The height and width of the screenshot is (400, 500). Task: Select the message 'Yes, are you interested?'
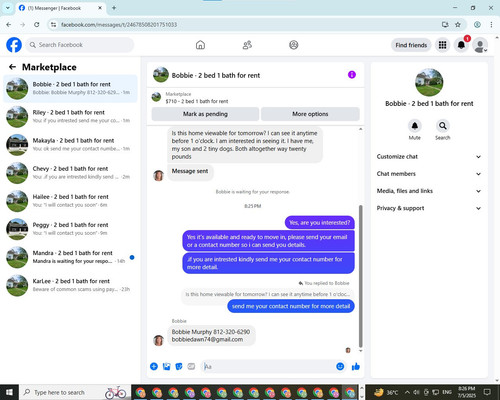pyautogui.click(x=320, y=222)
